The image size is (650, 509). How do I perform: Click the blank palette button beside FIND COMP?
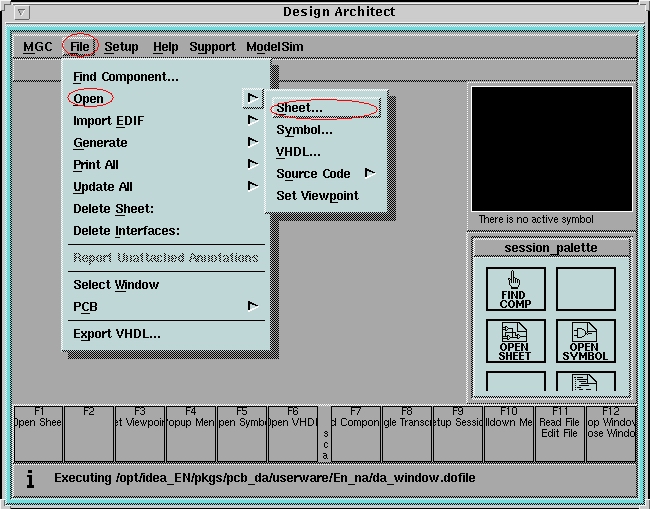(585, 289)
